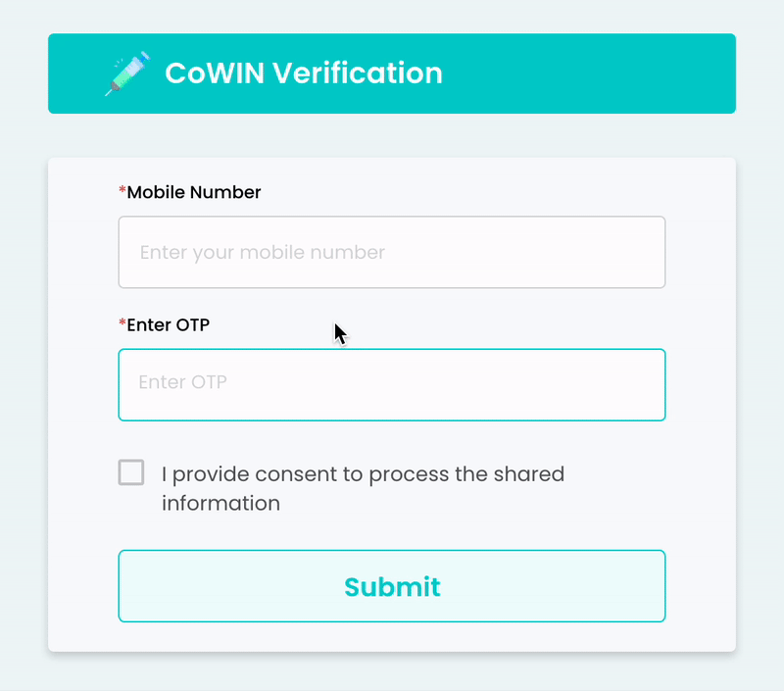Focus the Mobile Number input field
This screenshot has height=691, width=784.
coord(392,252)
